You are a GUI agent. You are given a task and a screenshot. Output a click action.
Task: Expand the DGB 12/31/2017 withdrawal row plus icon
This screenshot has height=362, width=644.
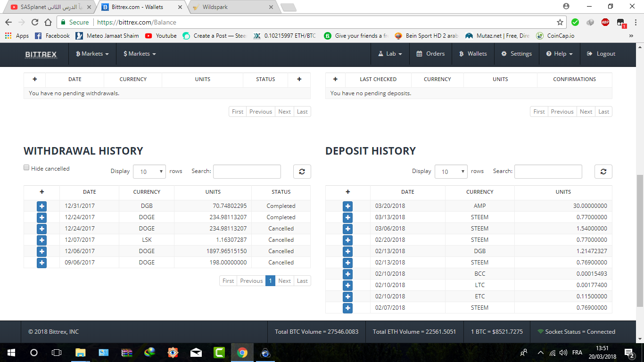[x=41, y=206]
